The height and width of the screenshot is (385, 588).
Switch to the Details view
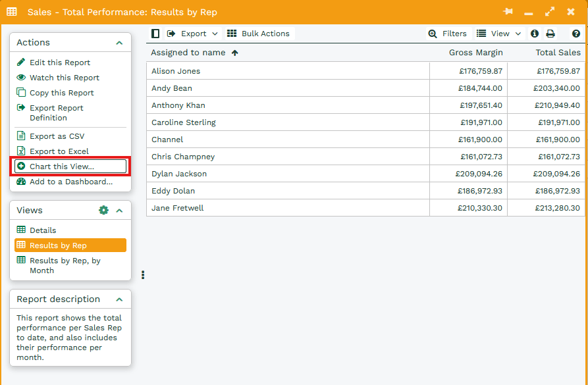click(x=43, y=230)
